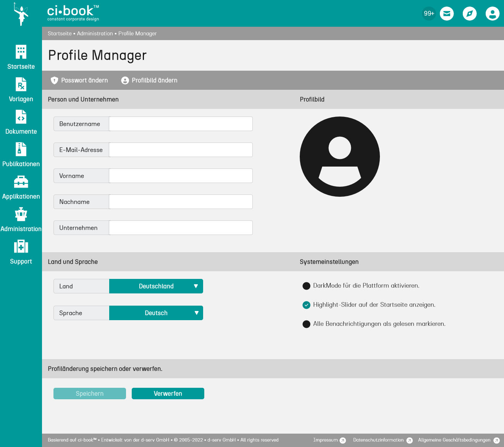Click the compass explore icon
504x447 pixels.
pyautogui.click(x=470, y=14)
